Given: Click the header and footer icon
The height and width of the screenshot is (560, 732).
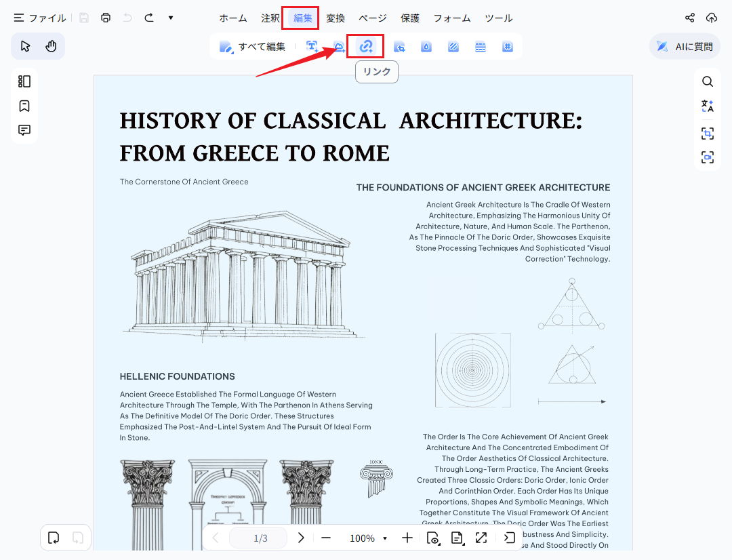Looking at the screenshot, I should (481, 46).
